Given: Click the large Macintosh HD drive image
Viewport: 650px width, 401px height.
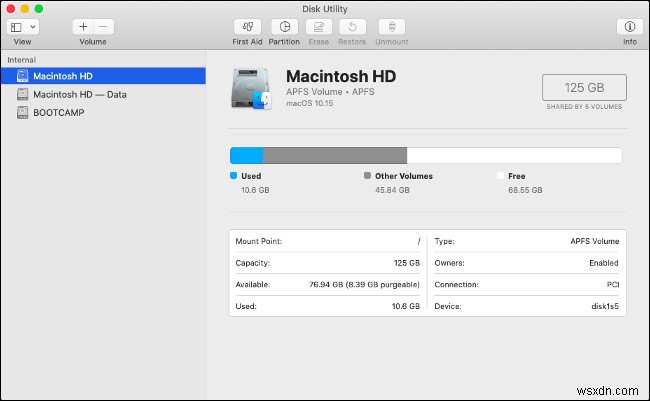Looking at the screenshot, I should click(251, 89).
